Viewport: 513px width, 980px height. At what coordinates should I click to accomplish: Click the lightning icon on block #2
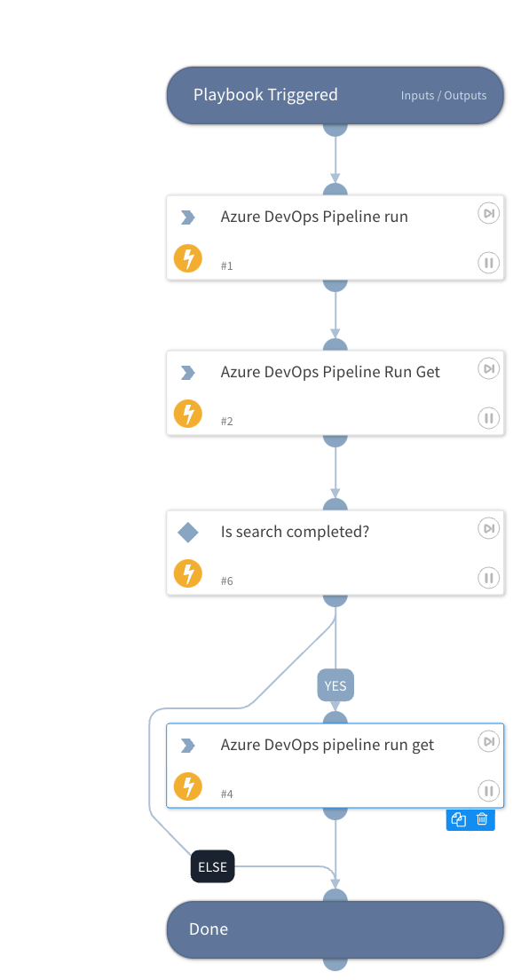click(187, 414)
